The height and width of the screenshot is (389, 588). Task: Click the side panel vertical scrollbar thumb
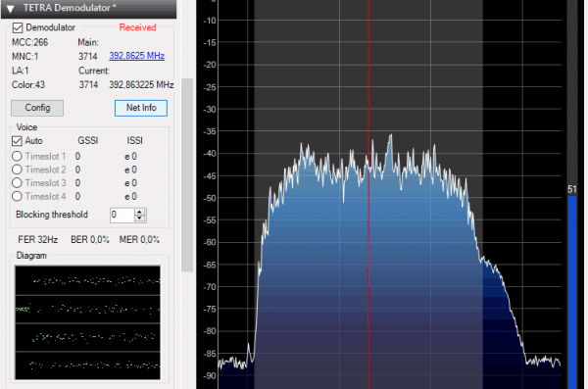[187, 174]
